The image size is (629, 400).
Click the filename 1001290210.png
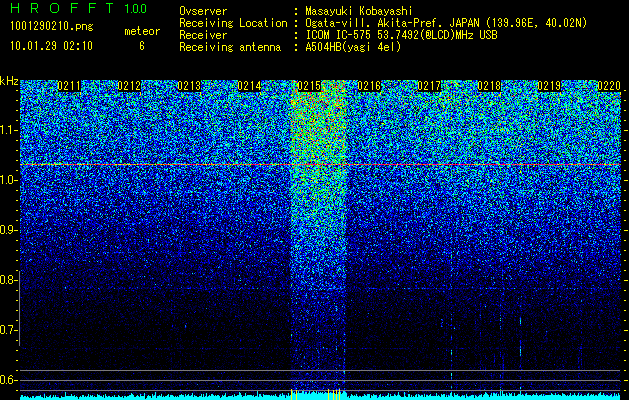point(52,27)
